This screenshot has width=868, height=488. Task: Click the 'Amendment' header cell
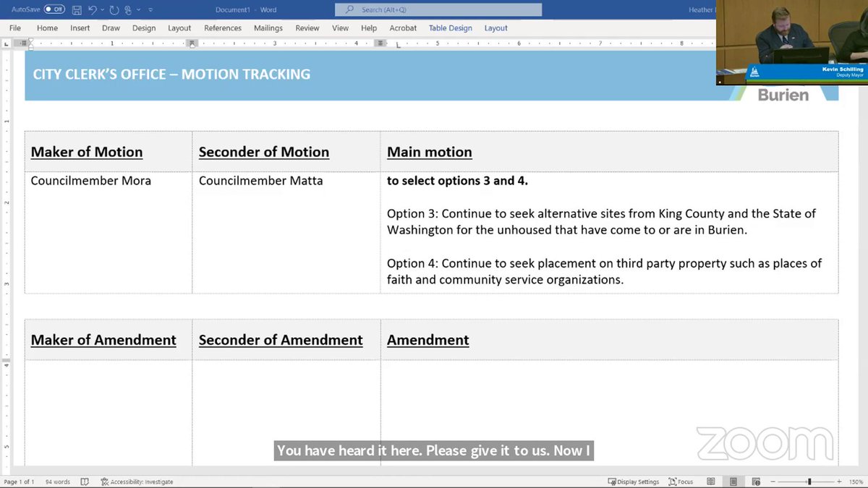pos(609,340)
